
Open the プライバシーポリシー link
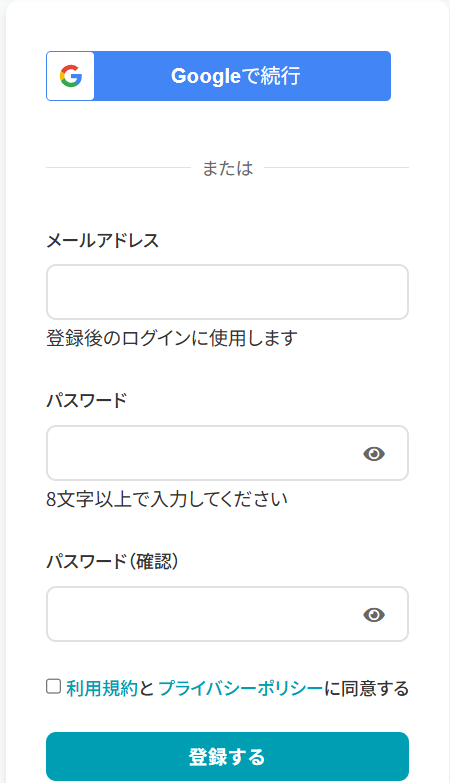point(241,689)
